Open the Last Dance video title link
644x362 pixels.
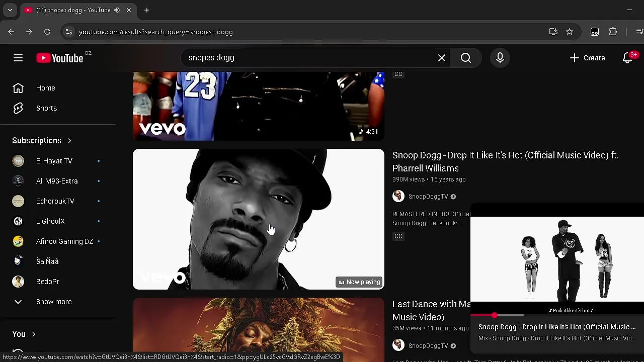(431, 310)
